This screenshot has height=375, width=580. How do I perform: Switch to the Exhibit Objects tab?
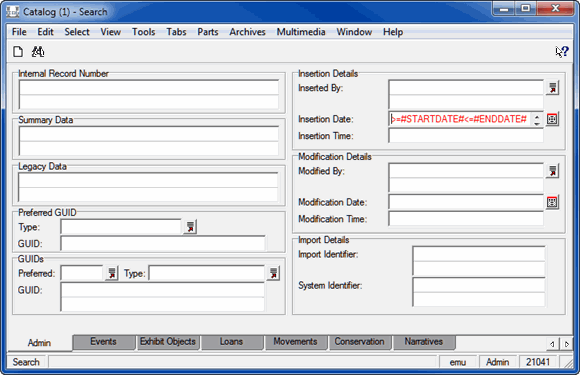(168, 342)
